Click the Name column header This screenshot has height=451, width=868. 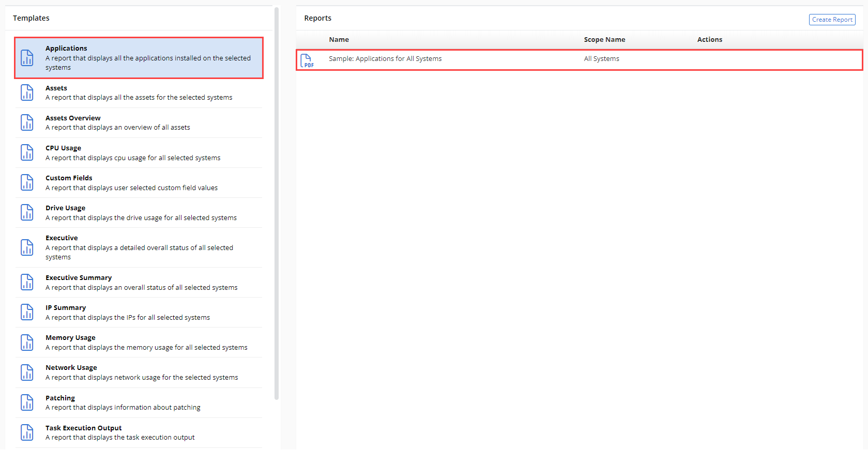click(x=339, y=40)
